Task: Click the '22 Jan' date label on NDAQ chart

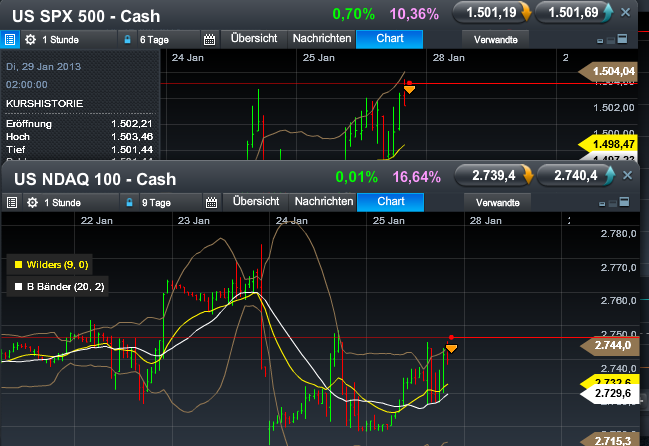Action: [x=96, y=221]
